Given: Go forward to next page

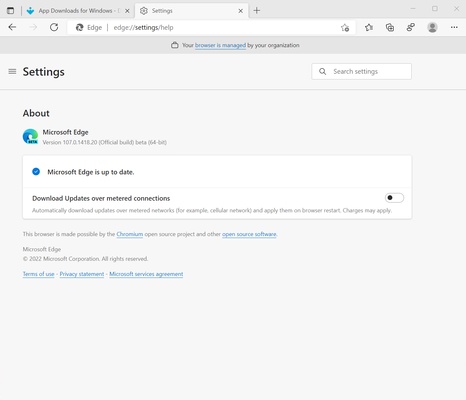Looking at the screenshot, I should pos(33,27).
